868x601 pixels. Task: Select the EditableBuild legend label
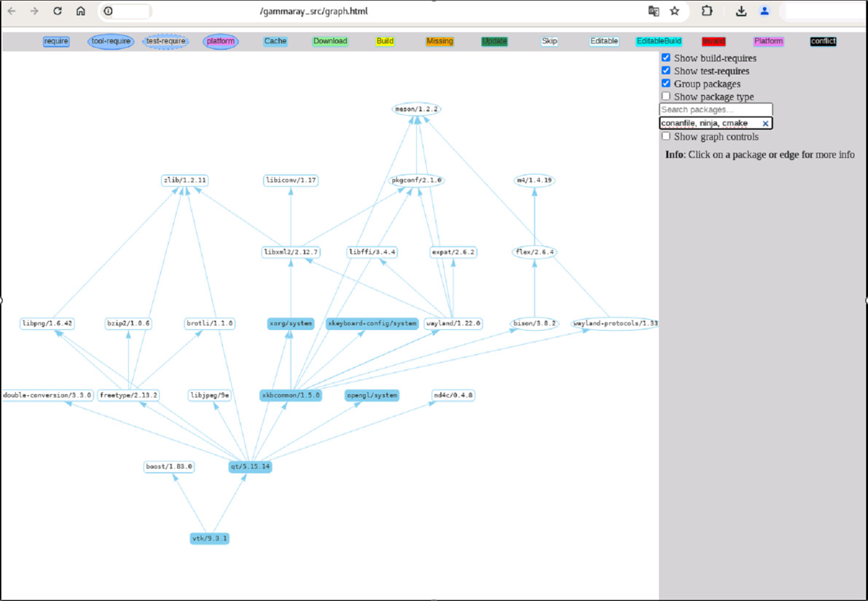(659, 41)
